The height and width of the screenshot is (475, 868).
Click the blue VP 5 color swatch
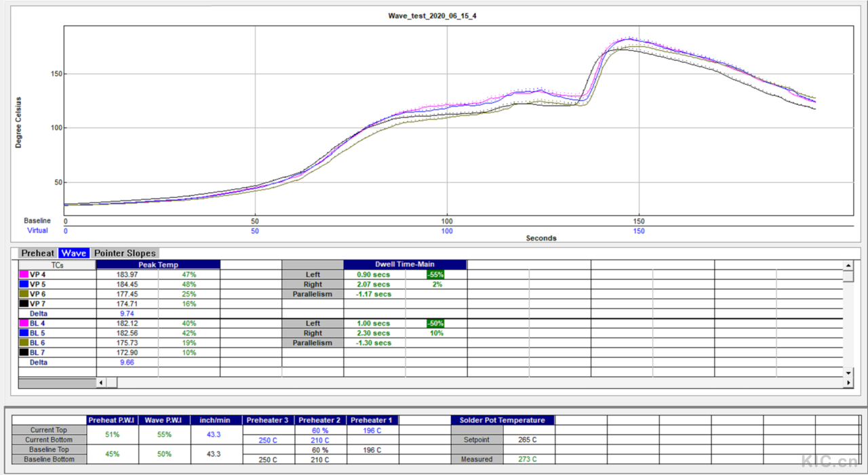(24, 285)
